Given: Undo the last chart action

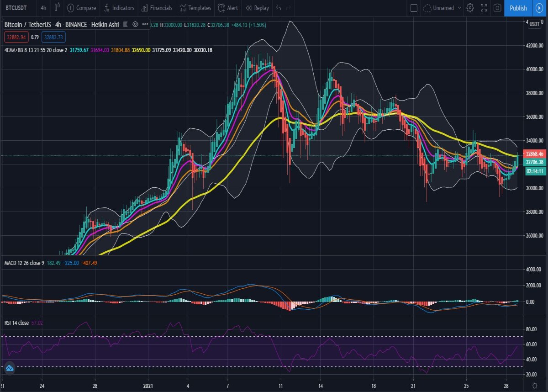Looking at the screenshot, I should tap(278, 8).
